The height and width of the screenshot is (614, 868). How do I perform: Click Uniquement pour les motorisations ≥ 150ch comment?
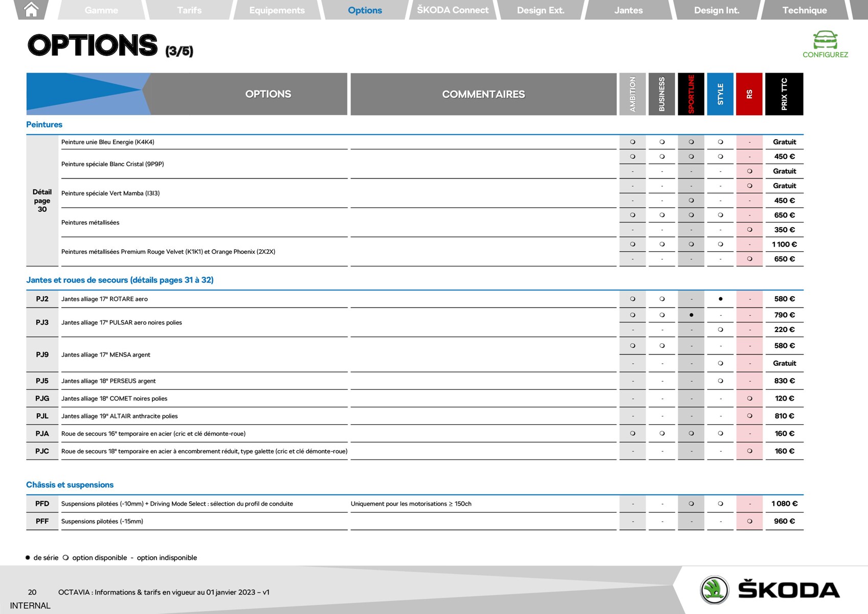(411, 503)
